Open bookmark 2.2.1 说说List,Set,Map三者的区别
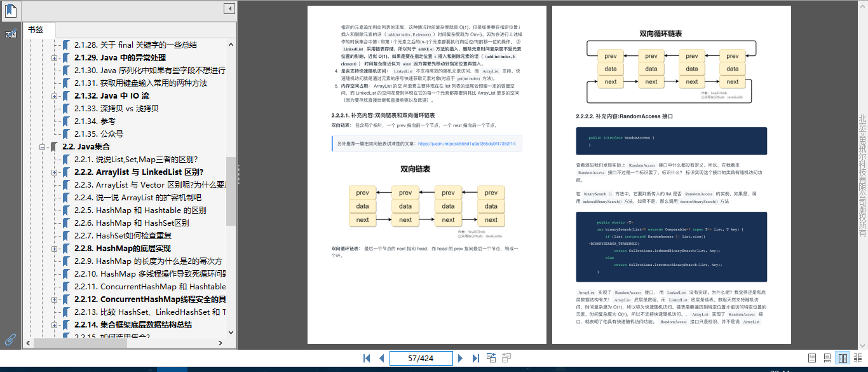 136,160
